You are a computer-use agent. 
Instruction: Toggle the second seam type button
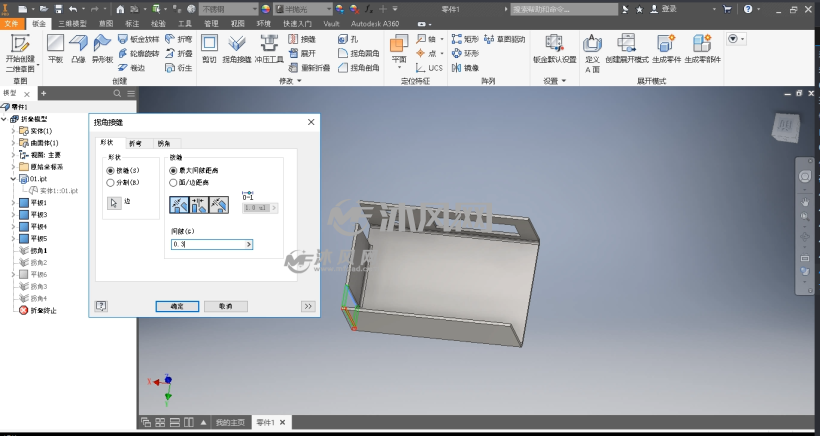[x=199, y=204]
